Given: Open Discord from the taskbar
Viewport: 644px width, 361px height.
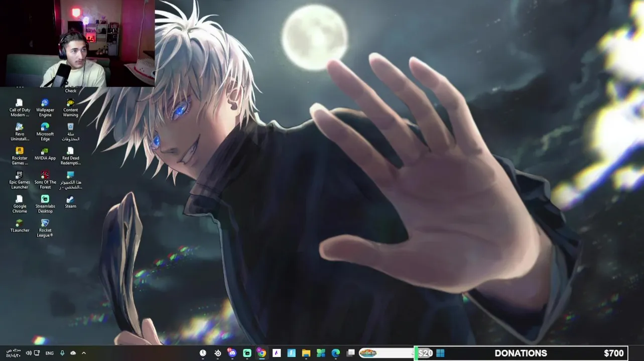Looking at the screenshot, I should [232, 353].
